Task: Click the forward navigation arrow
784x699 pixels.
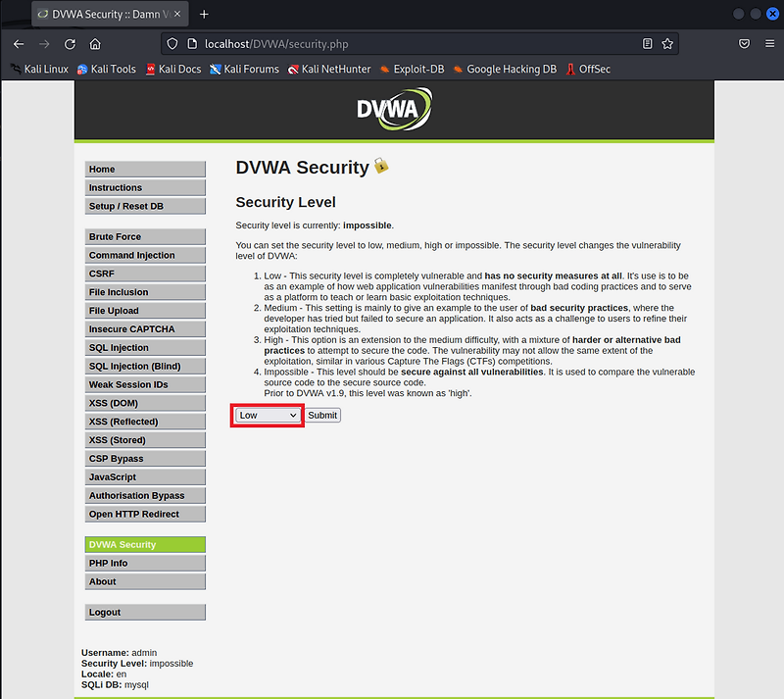Action: [x=44, y=43]
